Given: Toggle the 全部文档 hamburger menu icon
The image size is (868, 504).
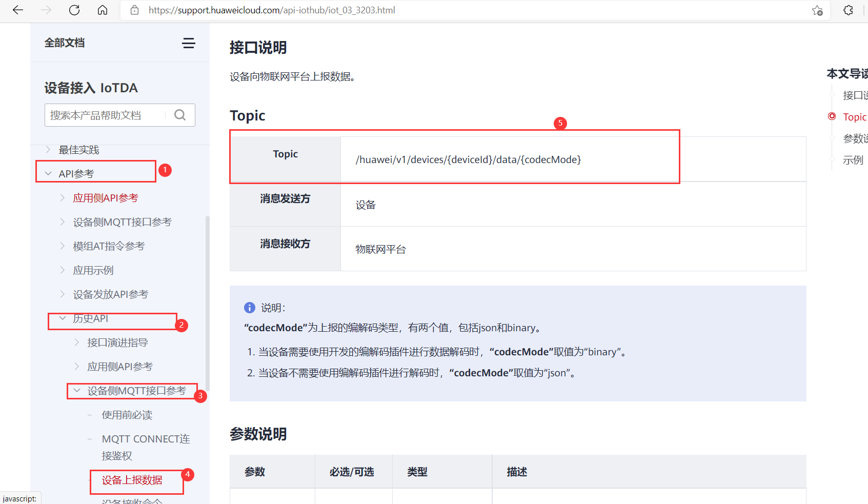Looking at the screenshot, I should click(189, 43).
